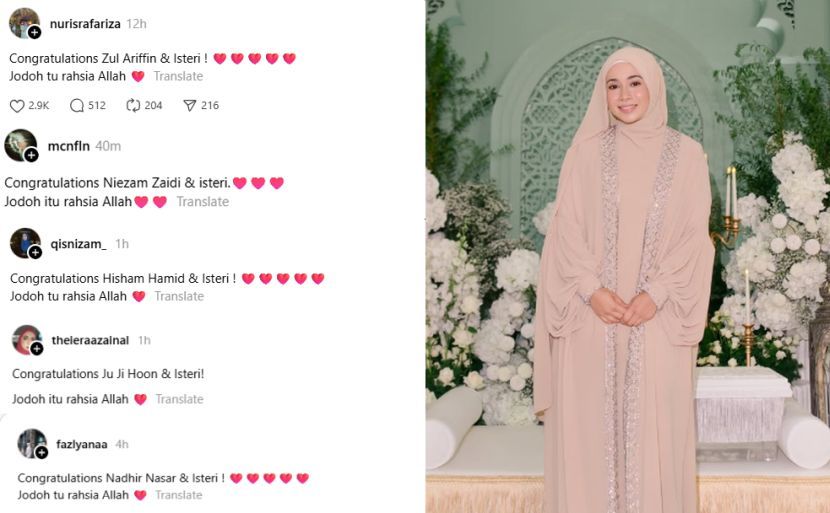Open fazlyanaa's profile username
Screen dimensions: 830x513
tap(82, 444)
